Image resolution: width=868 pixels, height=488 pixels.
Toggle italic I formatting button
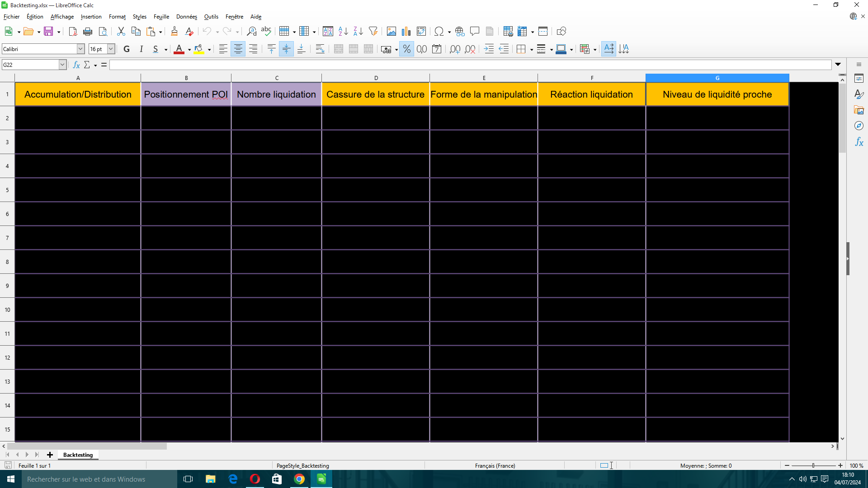click(x=142, y=49)
